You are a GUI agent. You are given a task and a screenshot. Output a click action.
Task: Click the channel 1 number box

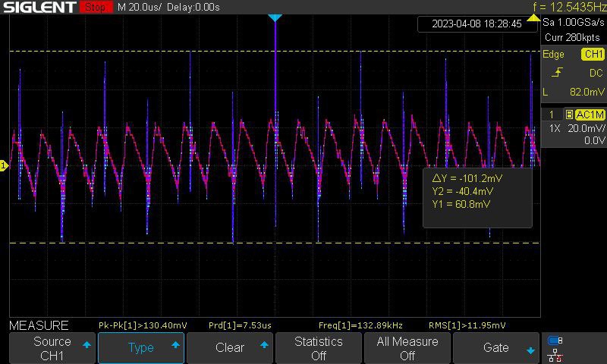(552, 115)
